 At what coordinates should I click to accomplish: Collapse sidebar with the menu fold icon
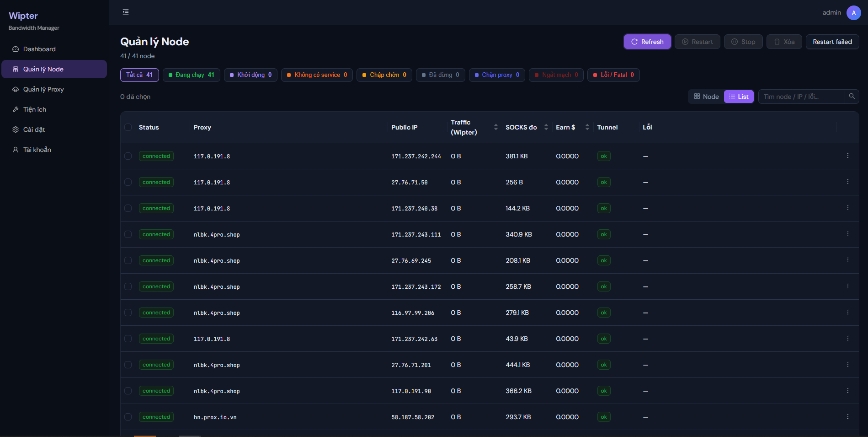point(126,12)
